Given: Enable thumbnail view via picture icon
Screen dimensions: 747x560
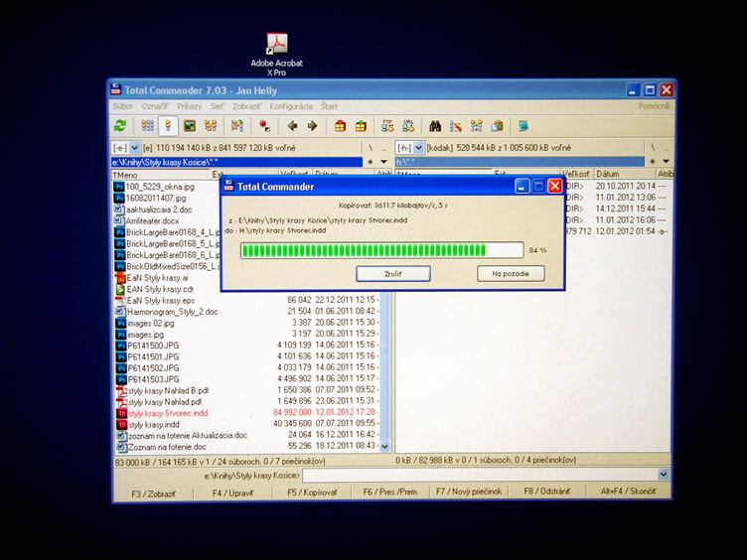Looking at the screenshot, I should click(x=190, y=126).
